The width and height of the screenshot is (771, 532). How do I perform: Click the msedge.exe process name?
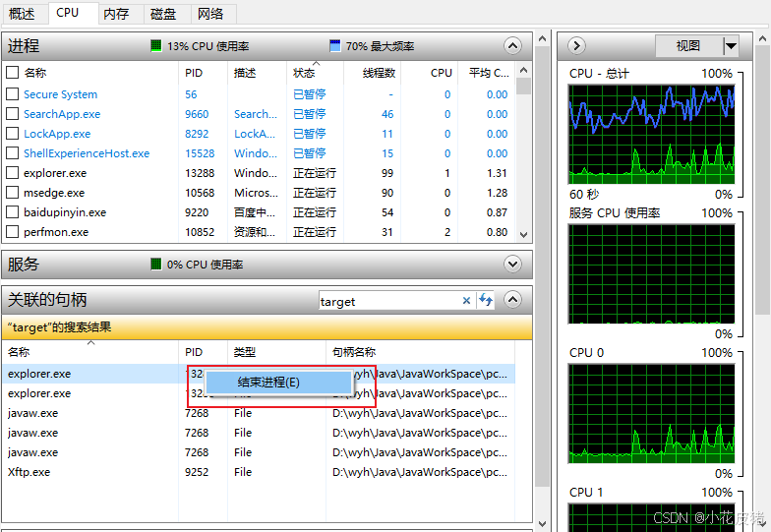[54, 193]
